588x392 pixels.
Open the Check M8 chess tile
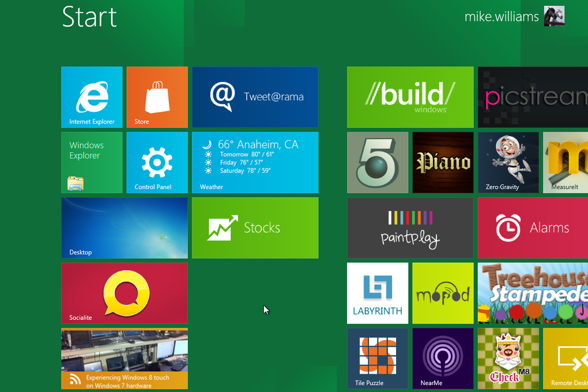[508, 359]
